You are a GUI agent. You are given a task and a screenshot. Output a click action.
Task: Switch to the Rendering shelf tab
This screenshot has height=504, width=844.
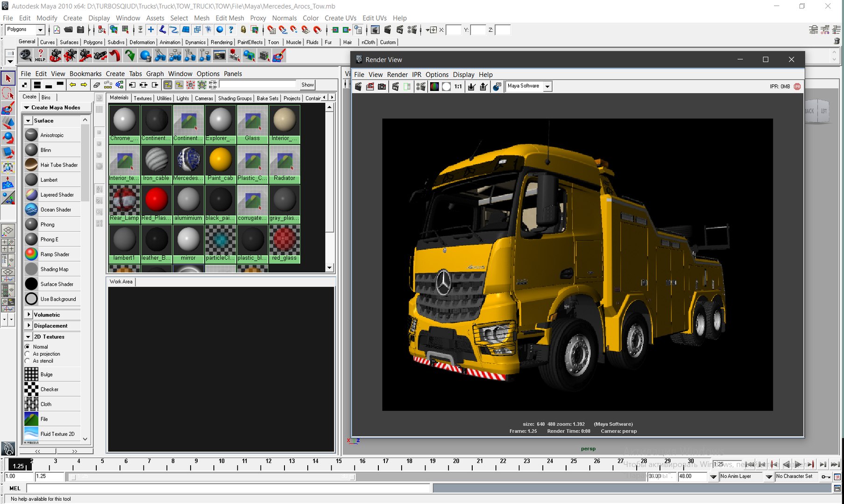coord(221,42)
